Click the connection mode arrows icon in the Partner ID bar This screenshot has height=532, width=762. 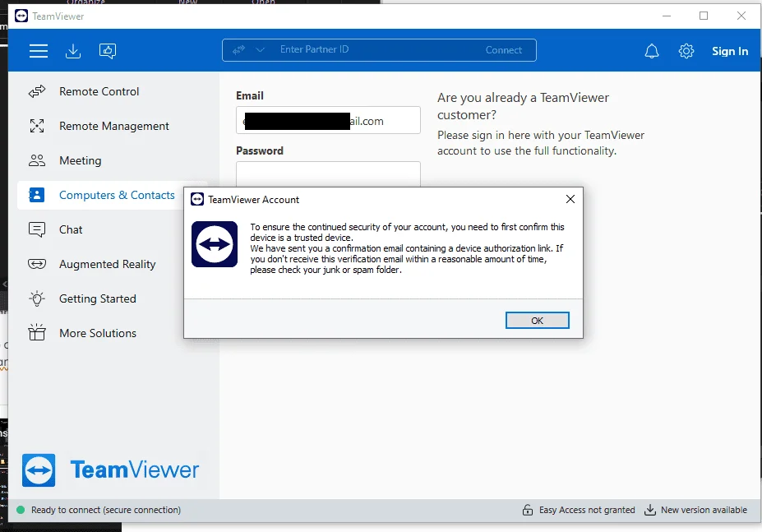tap(238, 49)
